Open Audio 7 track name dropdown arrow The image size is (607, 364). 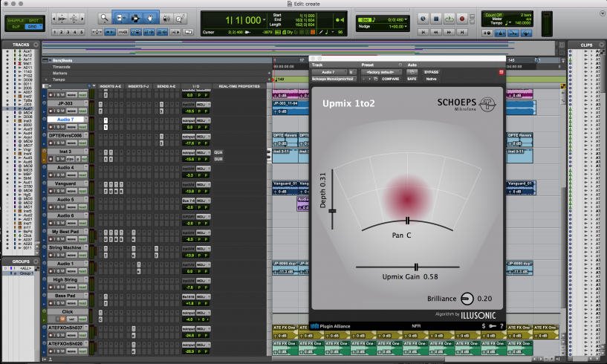[x=85, y=120]
